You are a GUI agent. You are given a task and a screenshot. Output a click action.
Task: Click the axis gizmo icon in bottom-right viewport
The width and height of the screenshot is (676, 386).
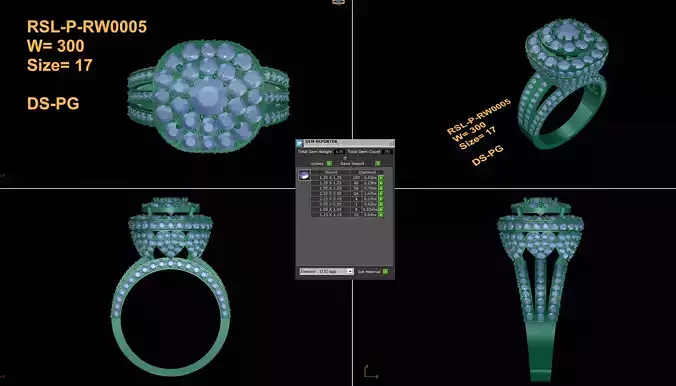[370, 372]
